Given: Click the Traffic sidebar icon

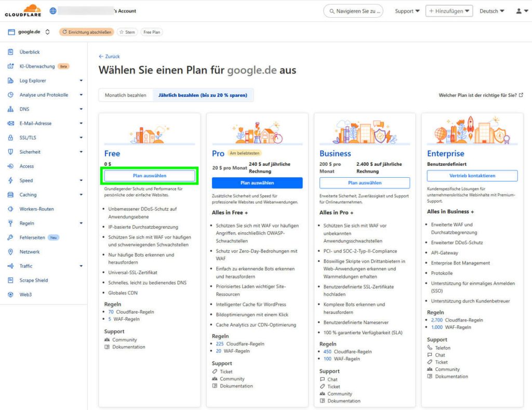Looking at the screenshot, I should coord(10,266).
